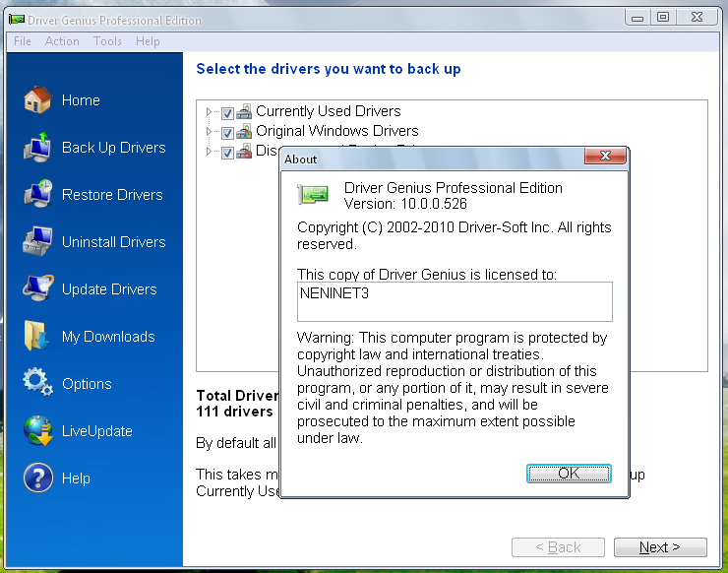Click the Copyright 2002-2010 Driver-Soft text

tap(455, 235)
